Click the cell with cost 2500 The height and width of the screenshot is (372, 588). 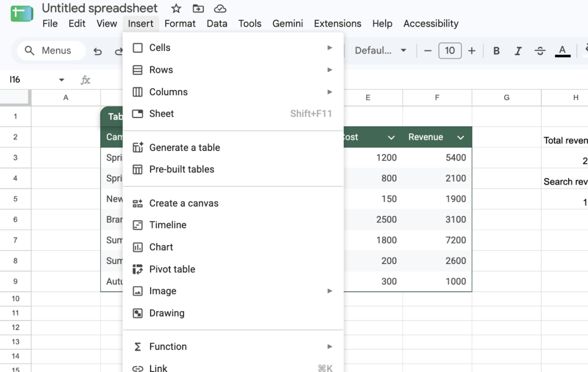pos(373,219)
